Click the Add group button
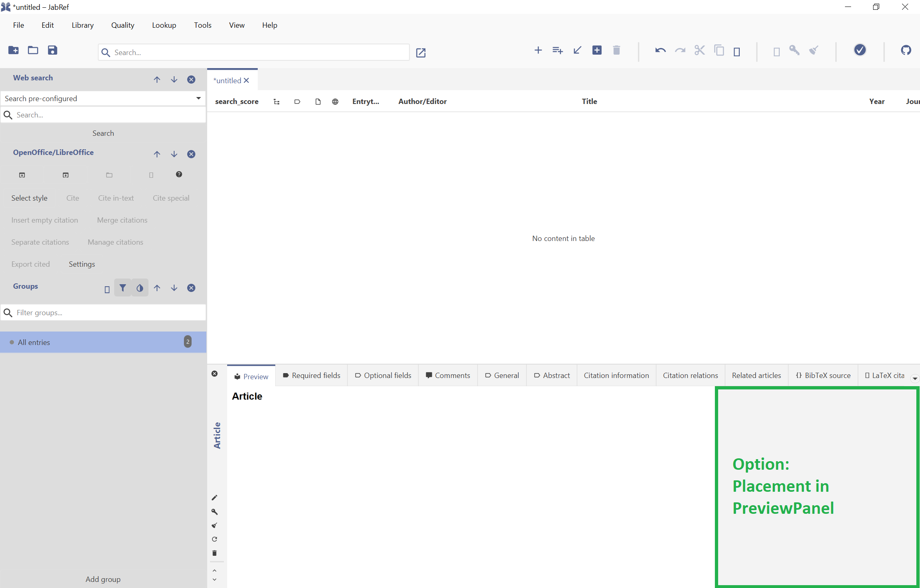Viewport: 920px width, 588px height. (x=103, y=579)
